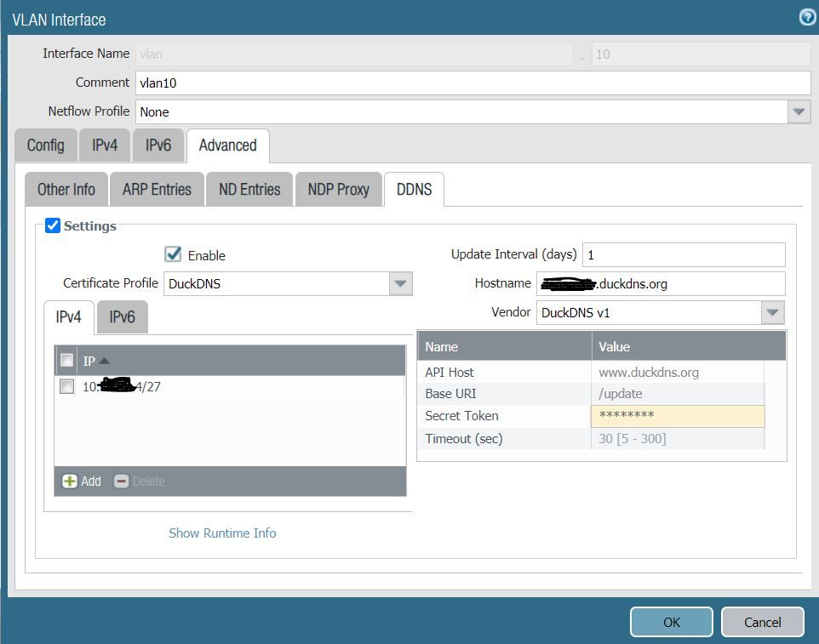
Task: Switch to the Config tab
Action: (45, 145)
